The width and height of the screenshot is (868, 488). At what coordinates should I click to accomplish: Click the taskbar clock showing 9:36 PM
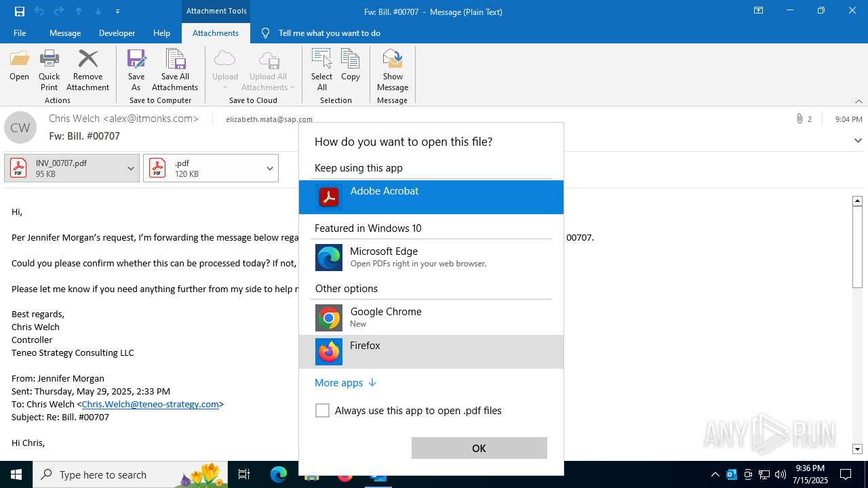[x=810, y=474]
